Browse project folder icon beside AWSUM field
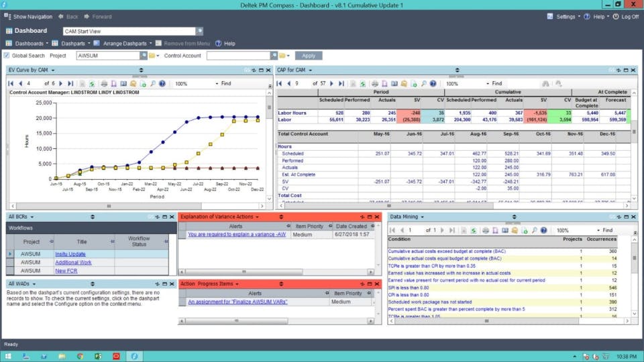 152,56
